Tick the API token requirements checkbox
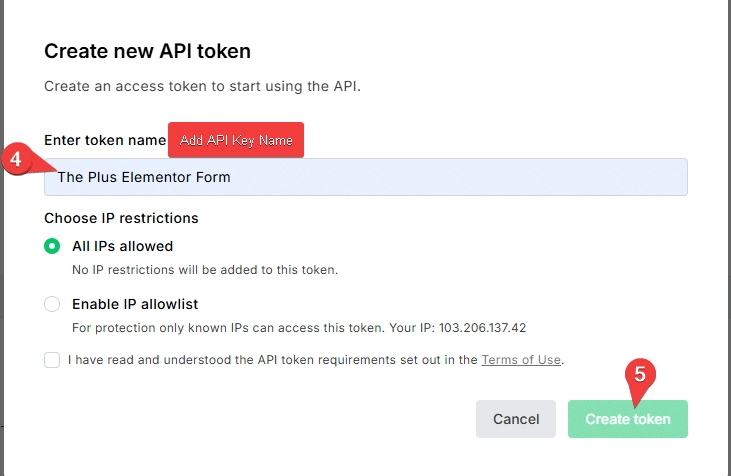 click(x=52, y=360)
